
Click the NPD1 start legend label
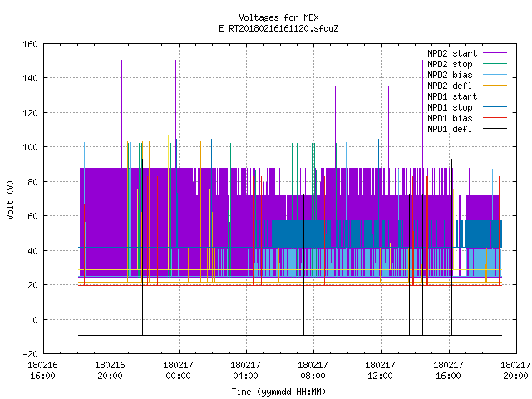(452, 96)
